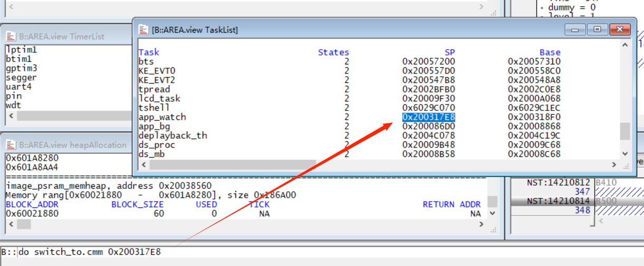644x266 pixels.
Task: Click the TaskList horizontal scroll right arrow
Action: [x=614, y=165]
